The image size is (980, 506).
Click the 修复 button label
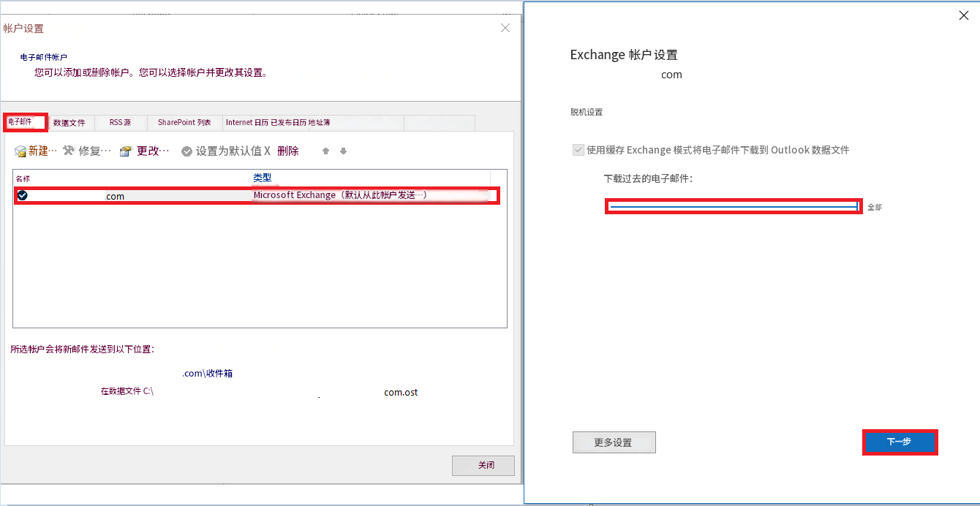(95, 151)
